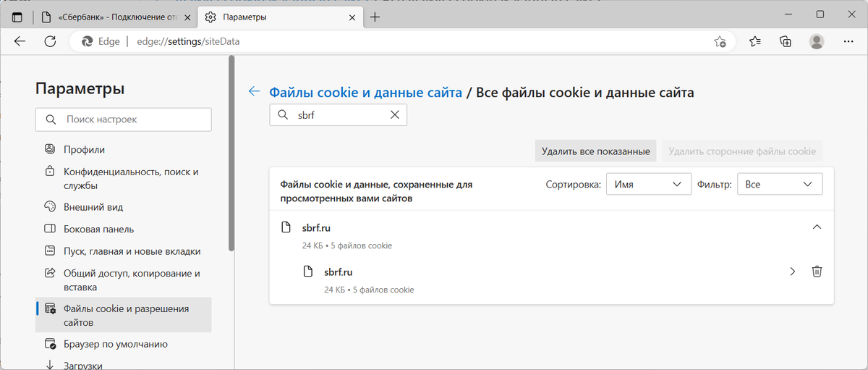Click the Профили sidebar icon

50,150
